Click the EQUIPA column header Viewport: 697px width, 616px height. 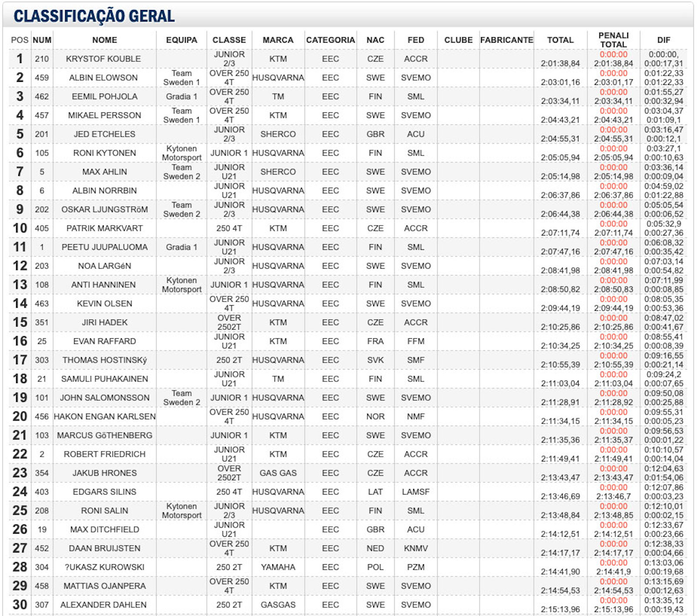coord(182,40)
